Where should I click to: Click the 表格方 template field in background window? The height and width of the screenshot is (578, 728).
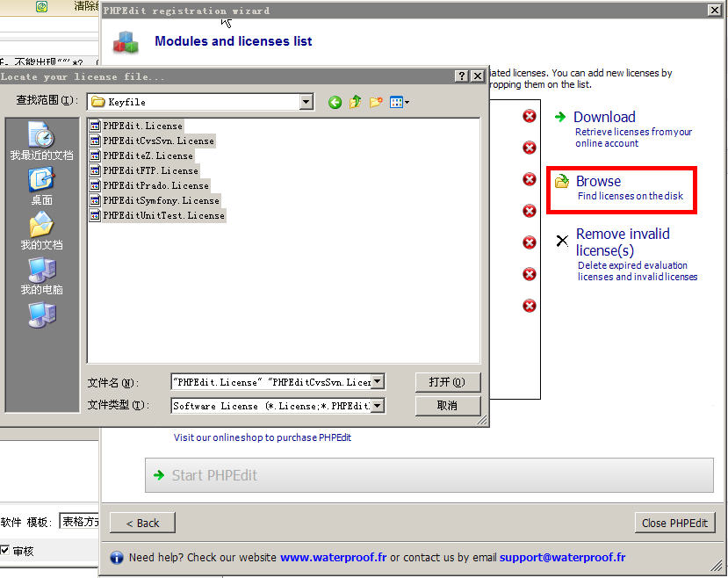79,522
